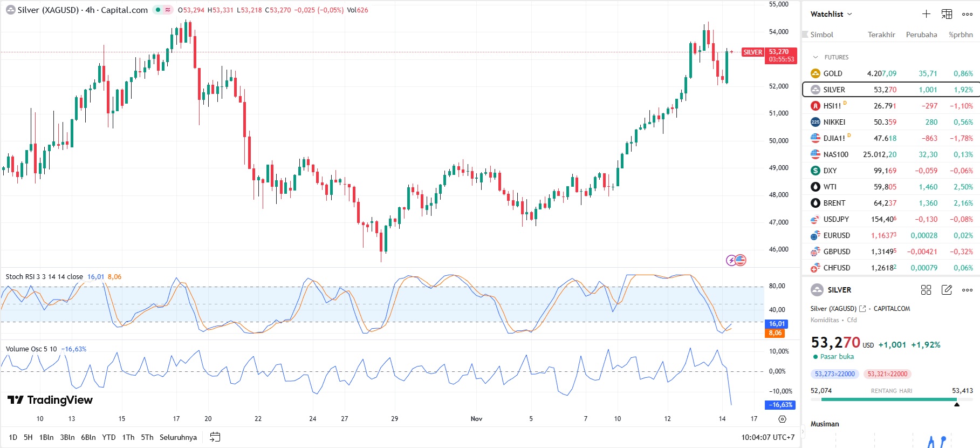Add a symbol to the watchlist
The image size is (980, 448).
pos(926,14)
